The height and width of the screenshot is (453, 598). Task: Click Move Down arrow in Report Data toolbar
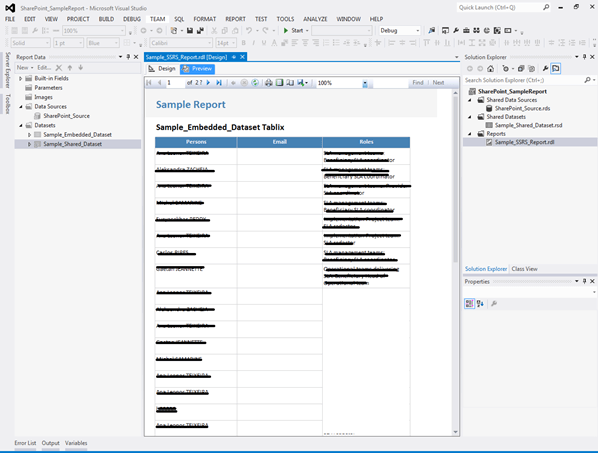click(80, 67)
